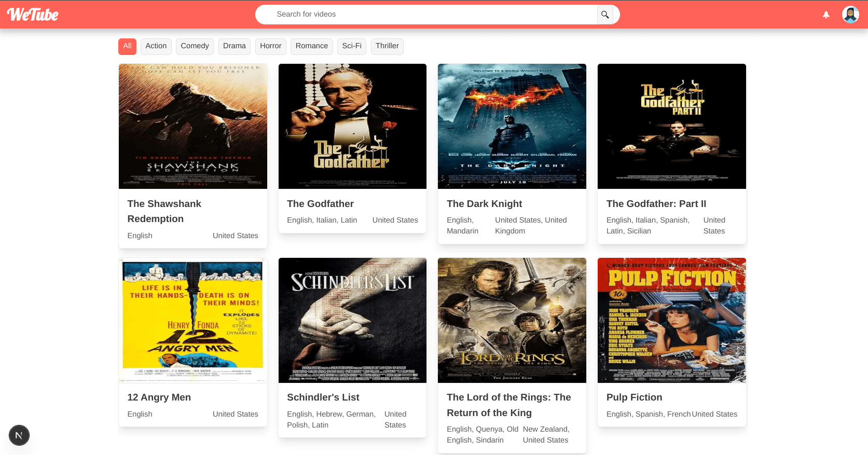Viewport: 868px width, 455px height.
Task: Filter videos by Romance
Action: click(x=312, y=46)
